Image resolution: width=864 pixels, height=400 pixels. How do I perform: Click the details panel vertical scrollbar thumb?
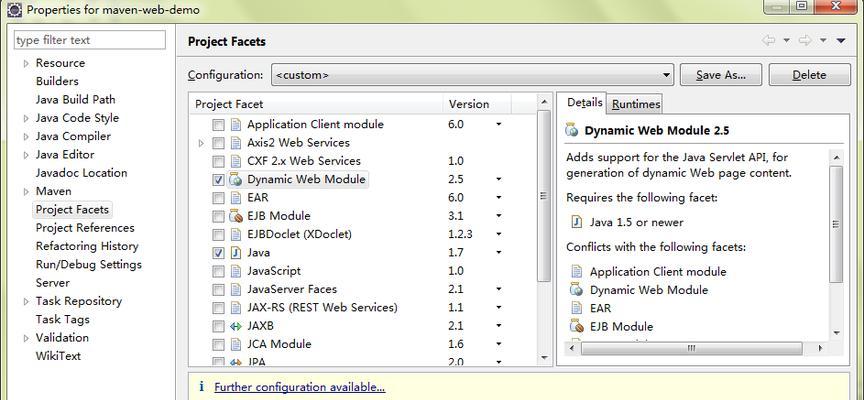tap(836, 224)
